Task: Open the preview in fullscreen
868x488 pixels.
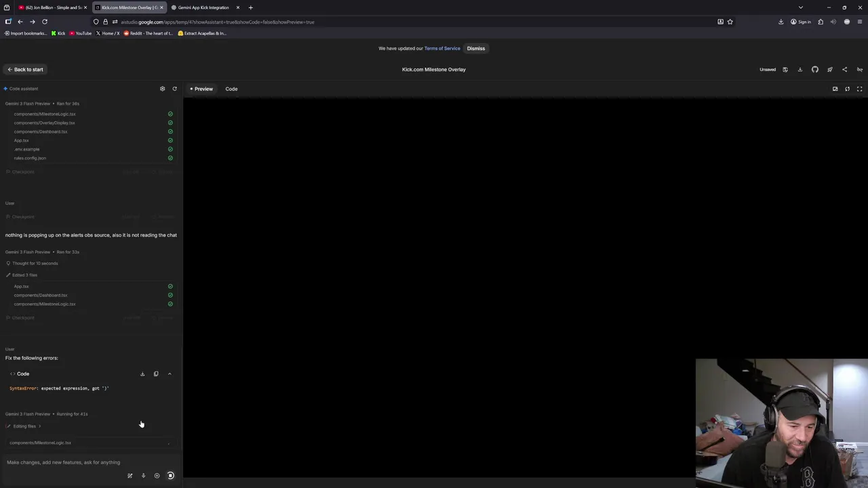Action: tap(859, 89)
